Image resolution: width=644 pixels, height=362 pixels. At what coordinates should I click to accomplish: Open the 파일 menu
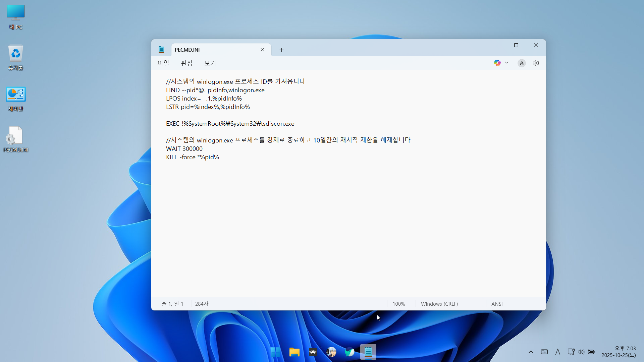click(x=163, y=63)
